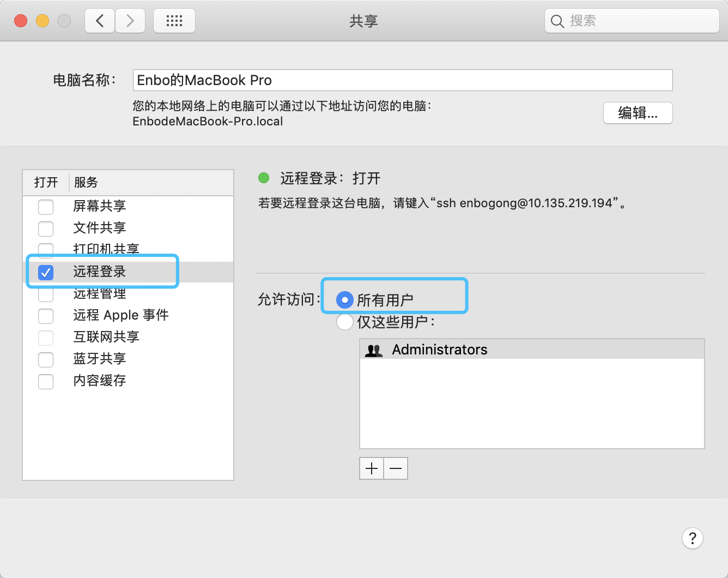Click the Administrators group icon
The image size is (728, 578).
(374, 350)
